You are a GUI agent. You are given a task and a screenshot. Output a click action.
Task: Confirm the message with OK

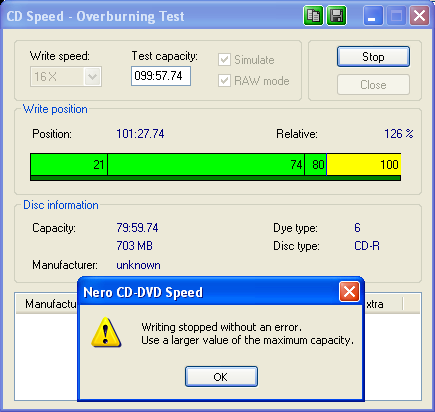221,377
